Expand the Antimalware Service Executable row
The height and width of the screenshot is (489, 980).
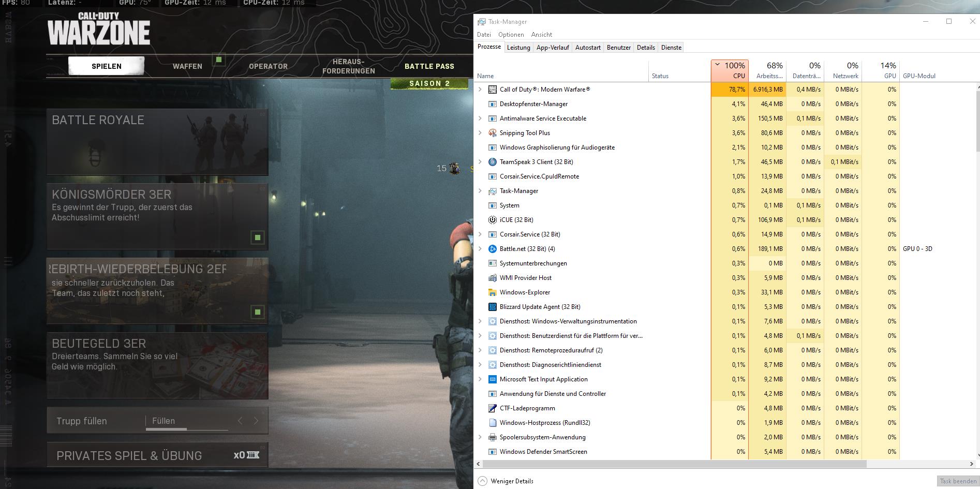pyautogui.click(x=480, y=118)
